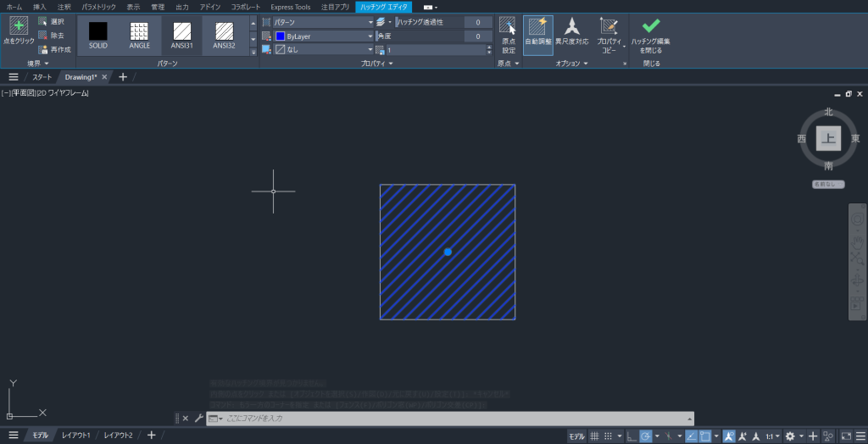Open the レイアウト1 layout tab

(x=75, y=436)
